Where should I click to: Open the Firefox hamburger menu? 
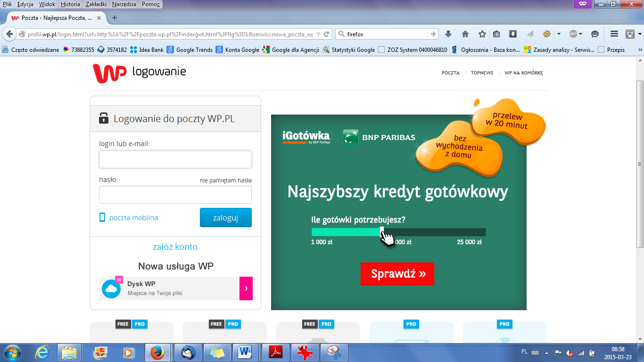(614, 34)
